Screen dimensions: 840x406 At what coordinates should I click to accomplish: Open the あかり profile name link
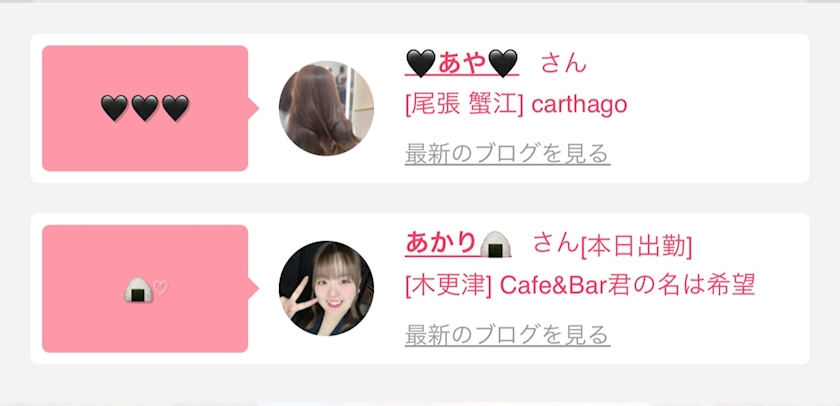tap(458, 244)
